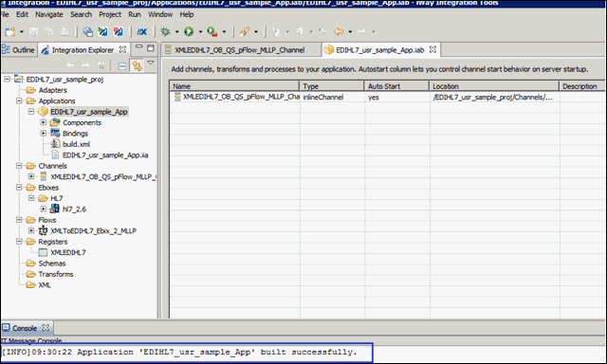Click the Save toolbar icon
607x364 pixels.
tap(34, 31)
